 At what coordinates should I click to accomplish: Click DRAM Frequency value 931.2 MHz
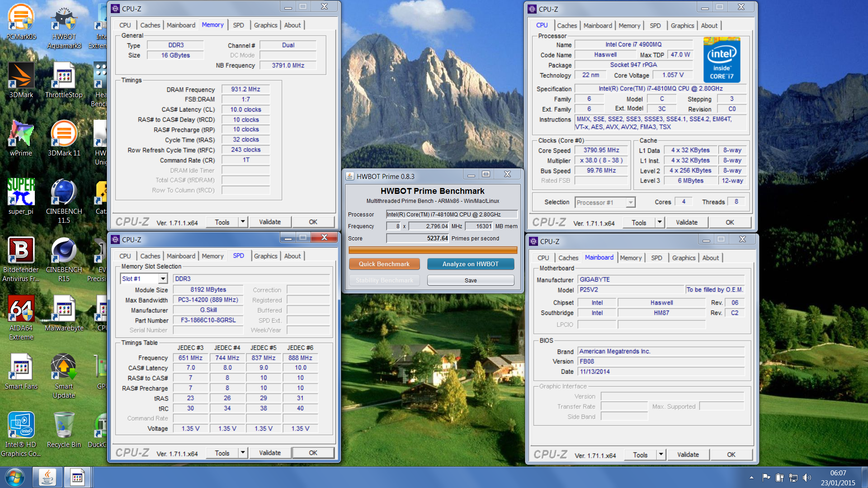click(245, 89)
